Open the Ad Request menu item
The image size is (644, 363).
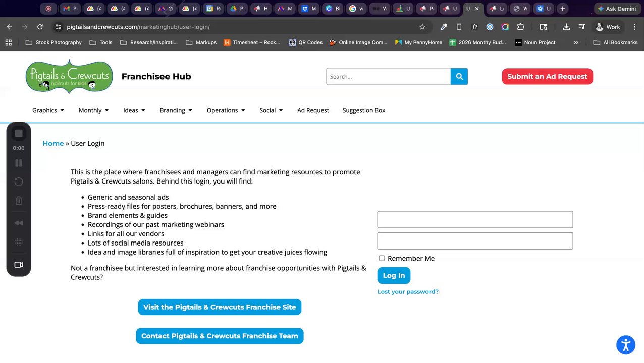pyautogui.click(x=313, y=110)
